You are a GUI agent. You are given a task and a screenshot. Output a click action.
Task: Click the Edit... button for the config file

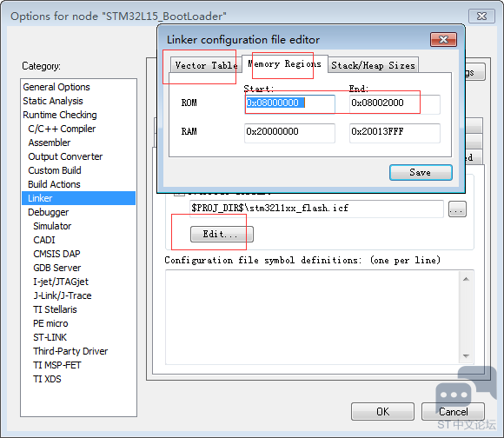click(x=222, y=235)
